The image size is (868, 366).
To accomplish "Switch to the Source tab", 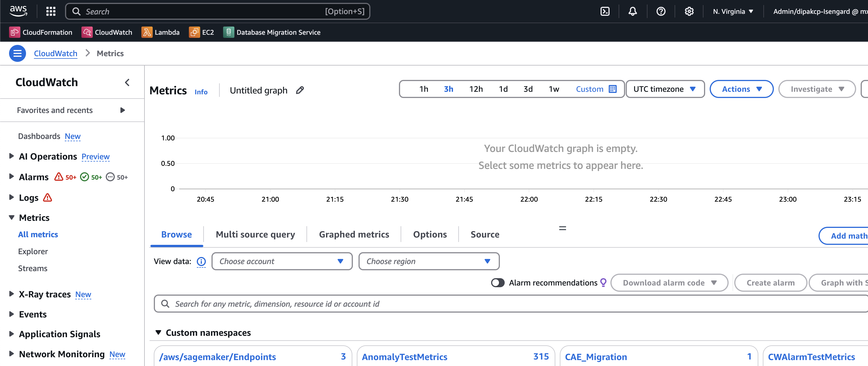I will pyautogui.click(x=485, y=234).
